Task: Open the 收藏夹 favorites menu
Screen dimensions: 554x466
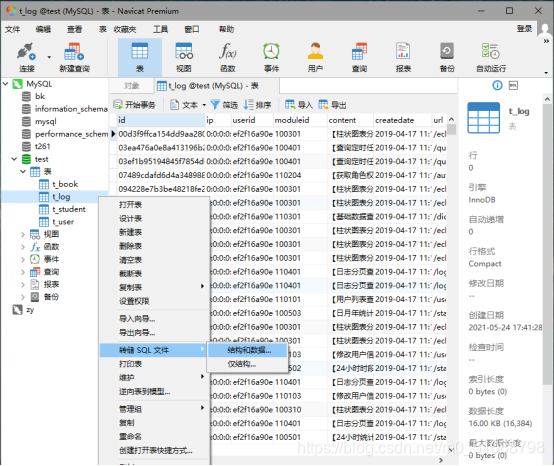Action: 125,29
